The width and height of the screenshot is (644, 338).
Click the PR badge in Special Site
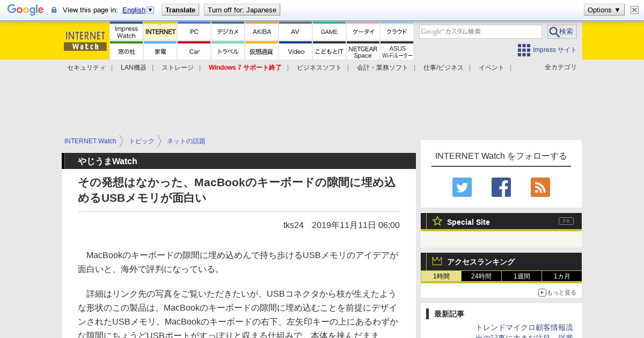tap(566, 221)
